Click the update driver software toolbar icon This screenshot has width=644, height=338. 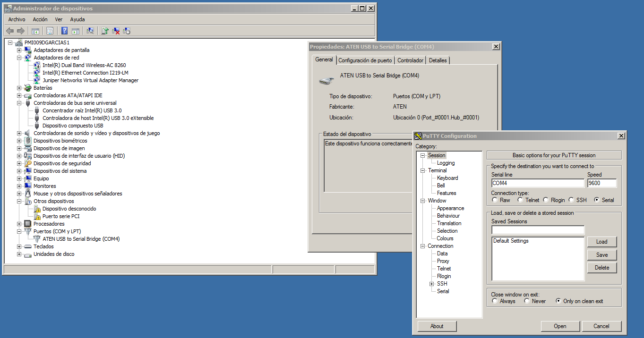coord(105,31)
